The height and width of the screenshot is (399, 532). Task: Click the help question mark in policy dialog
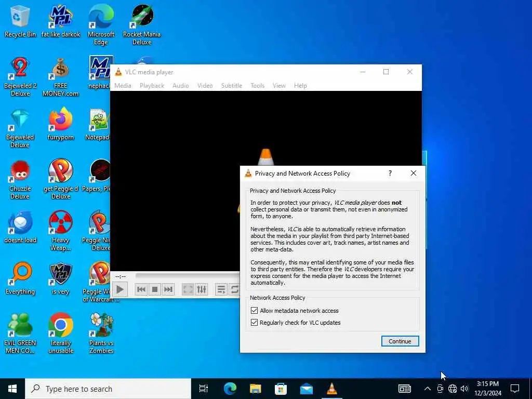390,174
